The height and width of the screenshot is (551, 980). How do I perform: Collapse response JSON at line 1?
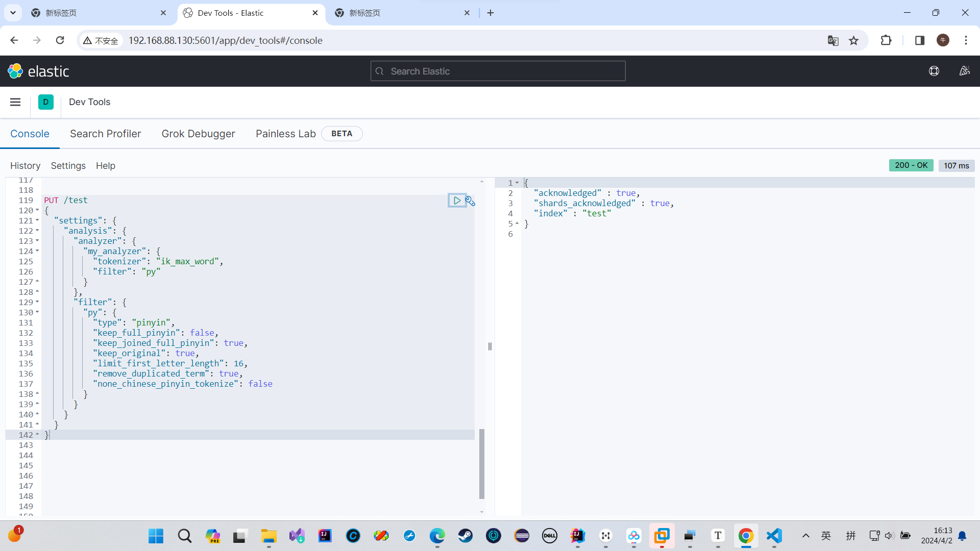pyautogui.click(x=517, y=183)
